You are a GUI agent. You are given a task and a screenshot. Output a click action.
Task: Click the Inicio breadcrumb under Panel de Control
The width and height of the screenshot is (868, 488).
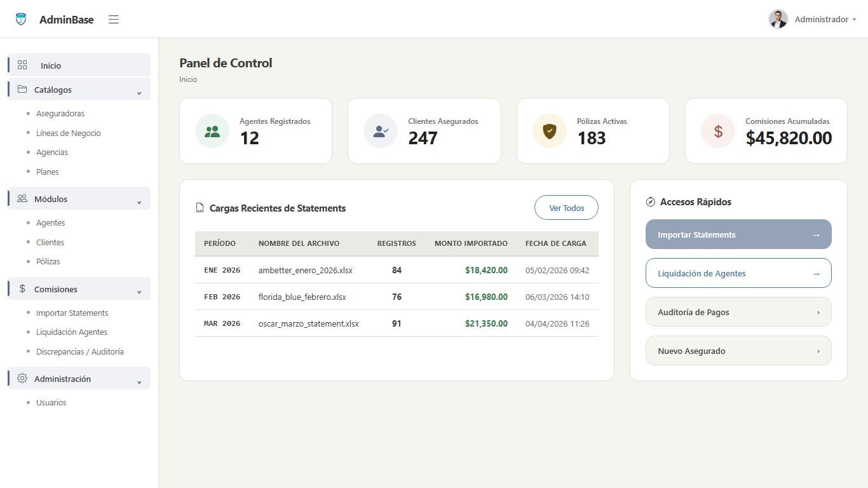point(188,79)
